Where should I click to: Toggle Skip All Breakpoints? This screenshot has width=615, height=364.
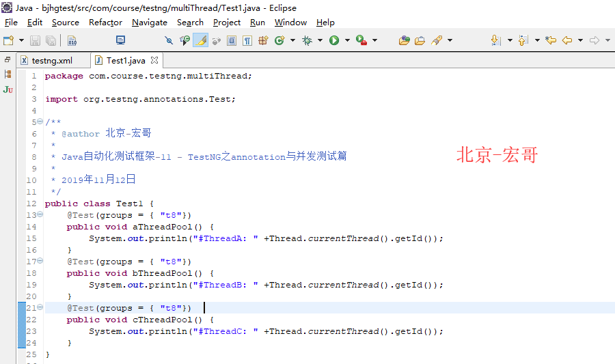[169, 40]
